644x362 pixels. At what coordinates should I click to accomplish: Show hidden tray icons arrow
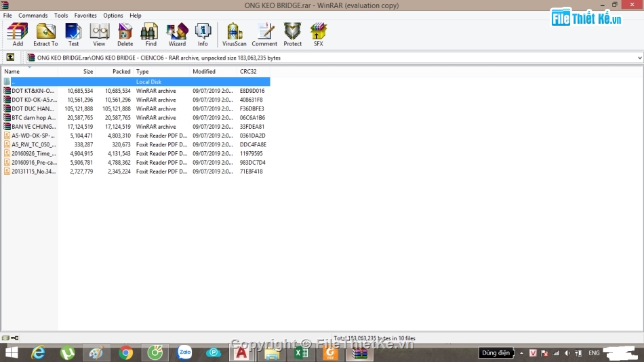point(521,353)
